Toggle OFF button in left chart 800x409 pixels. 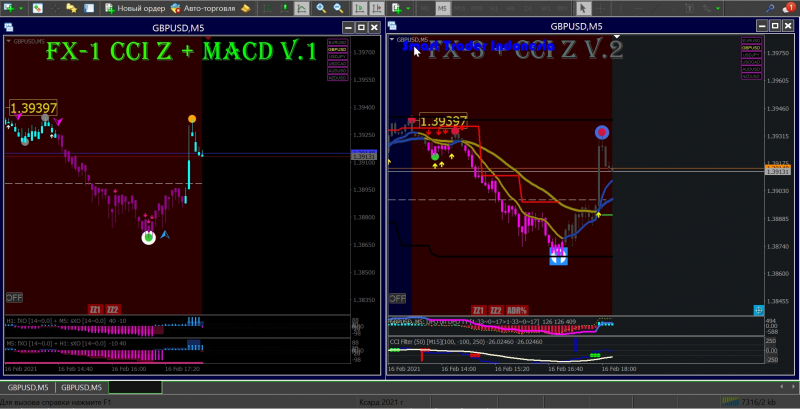coord(14,297)
